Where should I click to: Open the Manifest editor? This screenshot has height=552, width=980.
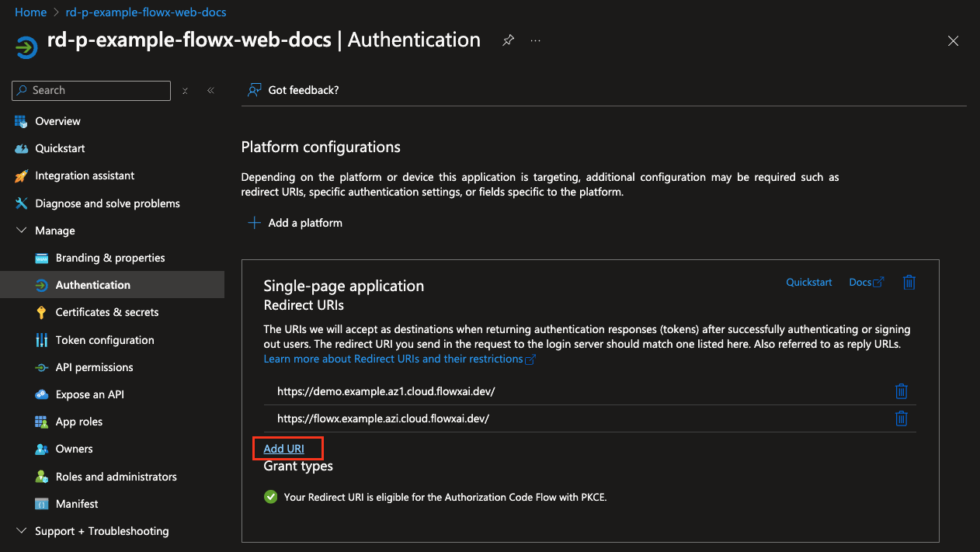77,504
